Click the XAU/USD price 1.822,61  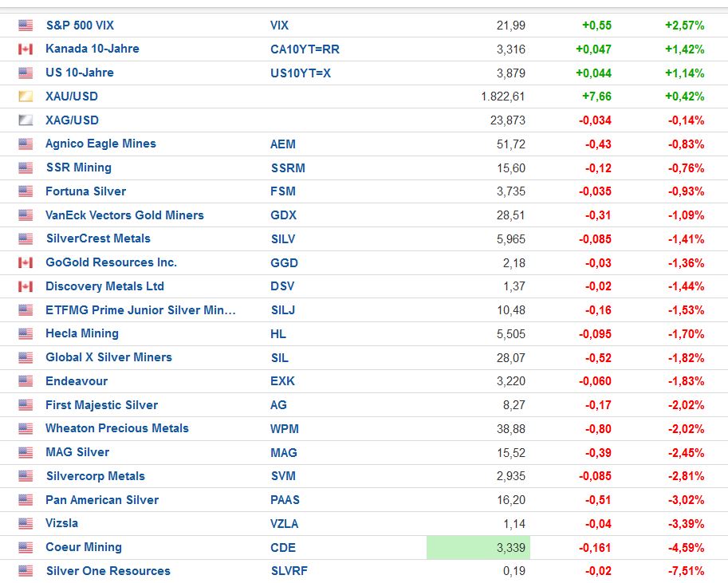click(503, 97)
